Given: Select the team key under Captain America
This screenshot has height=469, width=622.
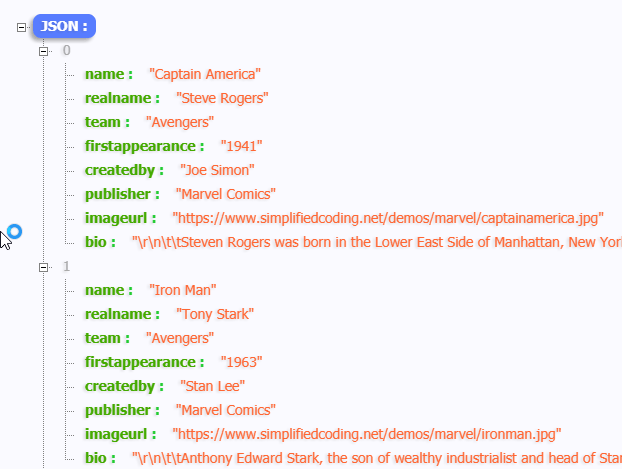Looking at the screenshot, I should (x=106, y=122).
